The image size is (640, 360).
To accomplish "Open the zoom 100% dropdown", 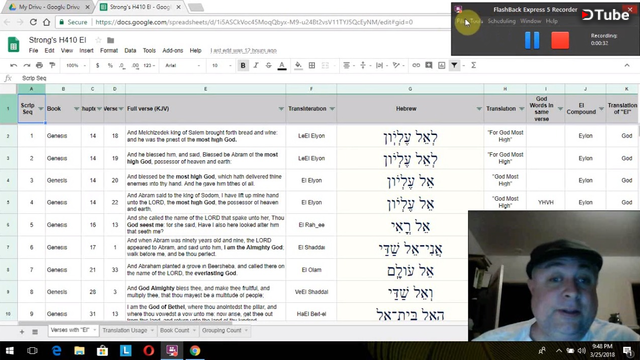I will [76, 65].
